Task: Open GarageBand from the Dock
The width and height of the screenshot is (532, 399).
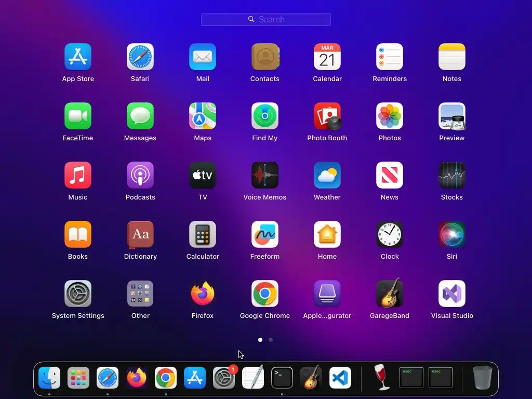Action: pyautogui.click(x=311, y=377)
